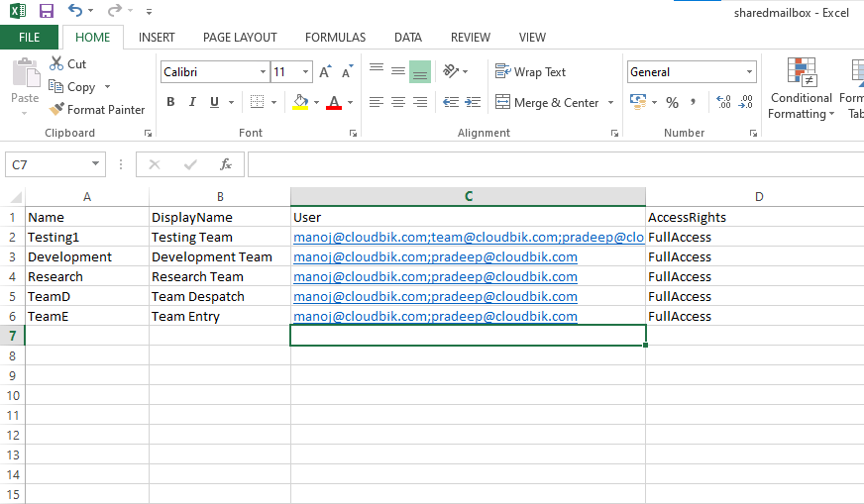Click the Center align icon
The height and width of the screenshot is (504, 864).
click(398, 102)
